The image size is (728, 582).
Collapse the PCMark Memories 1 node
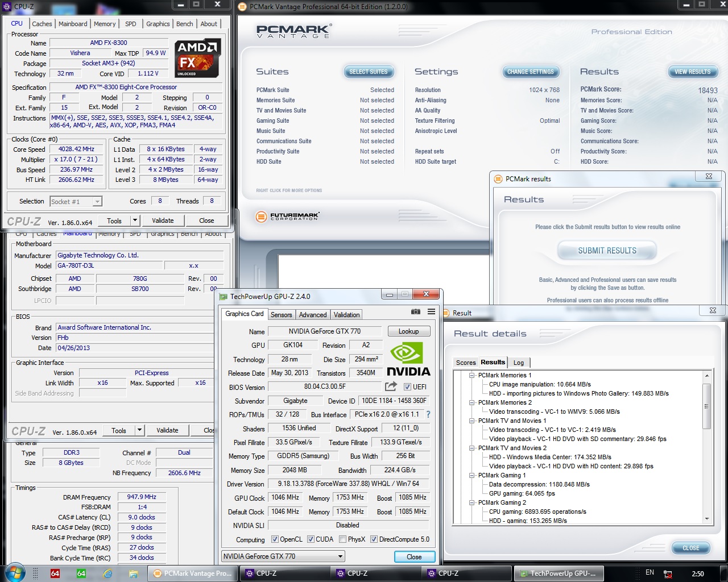point(472,375)
